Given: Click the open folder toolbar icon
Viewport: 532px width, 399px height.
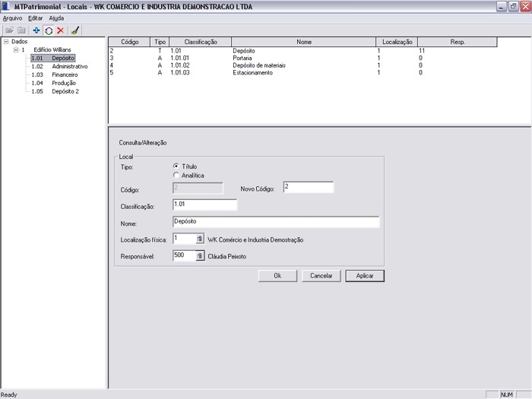Looking at the screenshot, I should point(10,30).
